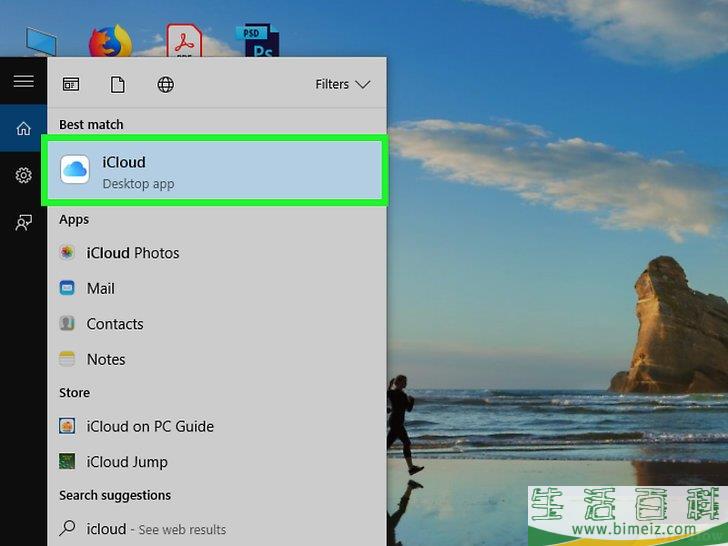Open iCloud Jump store result
The height and width of the screenshot is (546, 728).
click(x=216, y=462)
